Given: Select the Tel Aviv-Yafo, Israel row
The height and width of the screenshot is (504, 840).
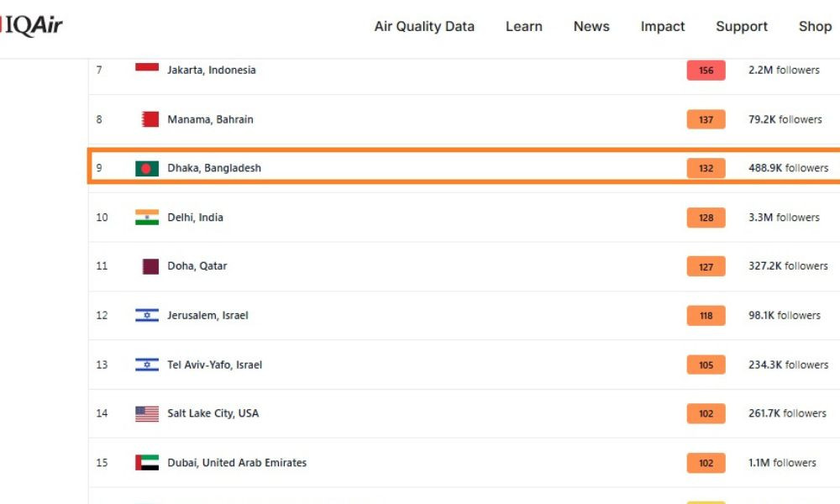Looking at the screenshot, I should [x=464, y=365].
